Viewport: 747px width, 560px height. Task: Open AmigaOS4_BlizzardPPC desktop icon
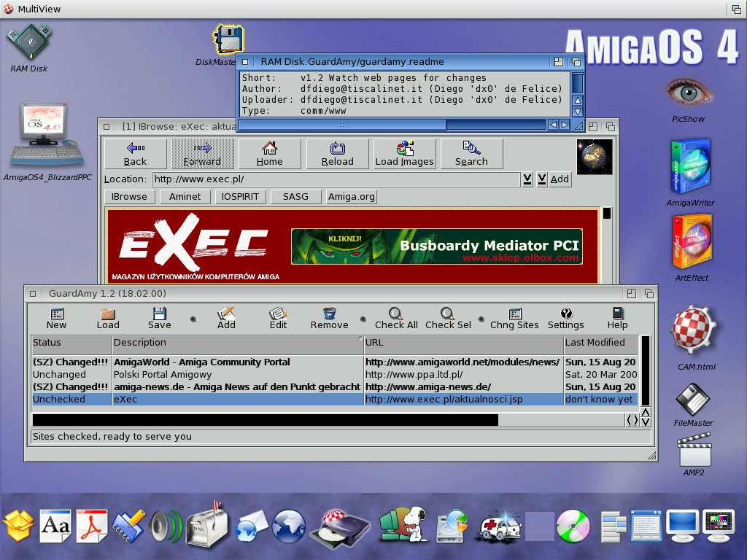[x=47, y=142]
